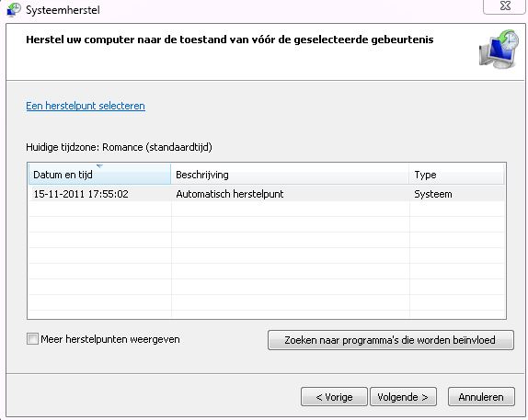Go back with the Vorige button

click(x=334, y=397)
